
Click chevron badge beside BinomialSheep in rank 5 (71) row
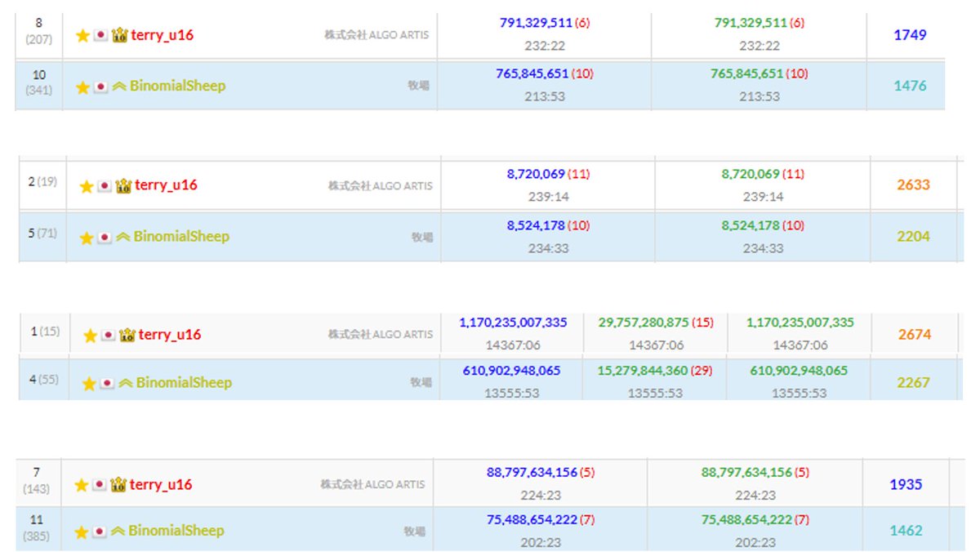pos(122,237)
